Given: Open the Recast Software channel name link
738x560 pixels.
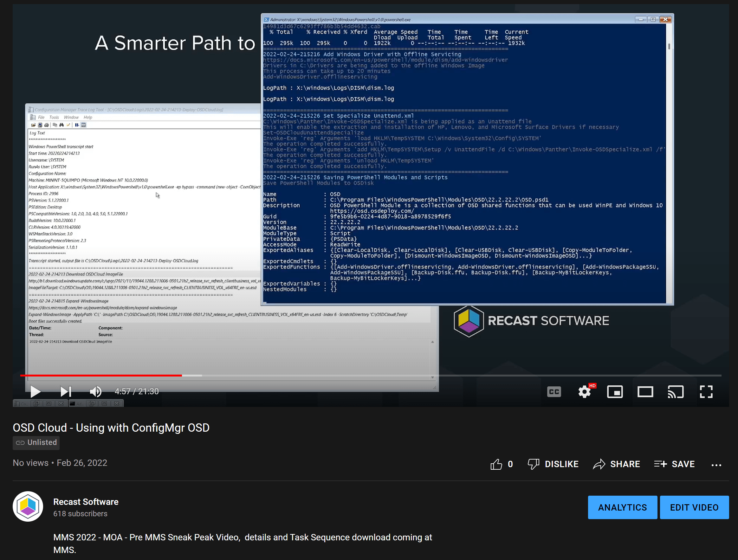Looking at the screenshot, I should [86, 502].
